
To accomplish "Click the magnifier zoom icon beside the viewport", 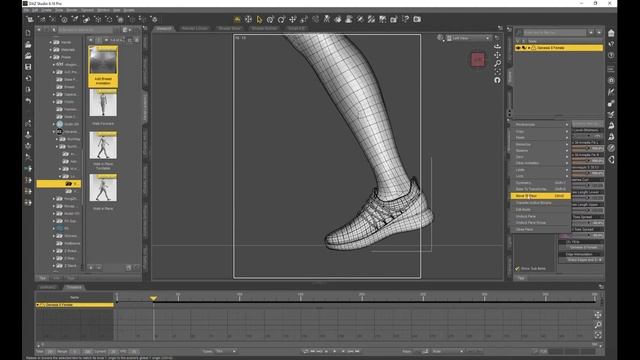I will tap(497, 63).
